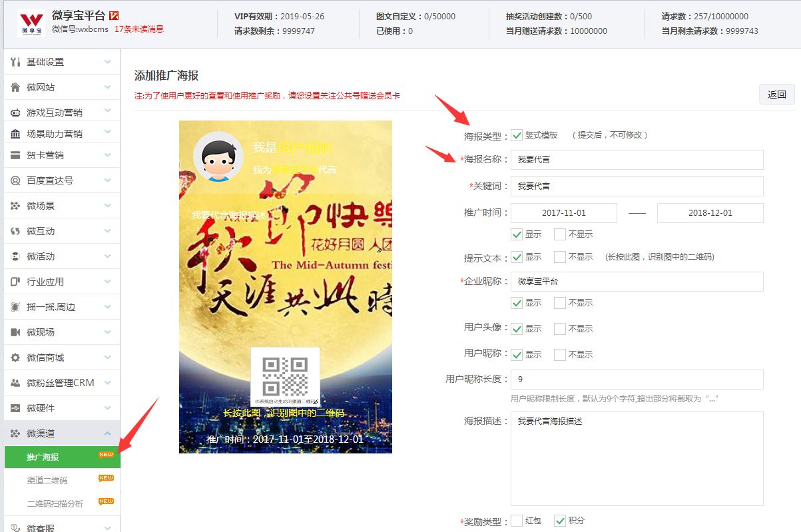Image resolution: width=801 pixels, height=532 pixels.
Task: Expand the 微信商城 chevron
Action: (108, 358)
